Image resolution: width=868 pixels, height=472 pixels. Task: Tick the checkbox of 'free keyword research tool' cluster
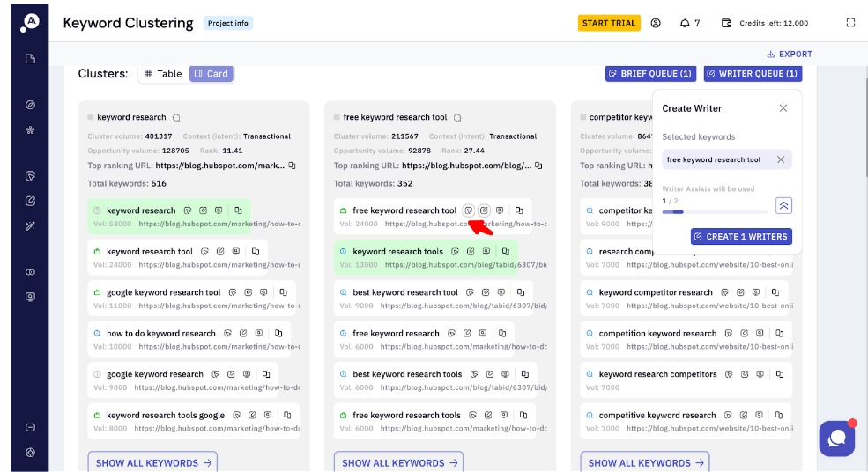click(337, 117)
